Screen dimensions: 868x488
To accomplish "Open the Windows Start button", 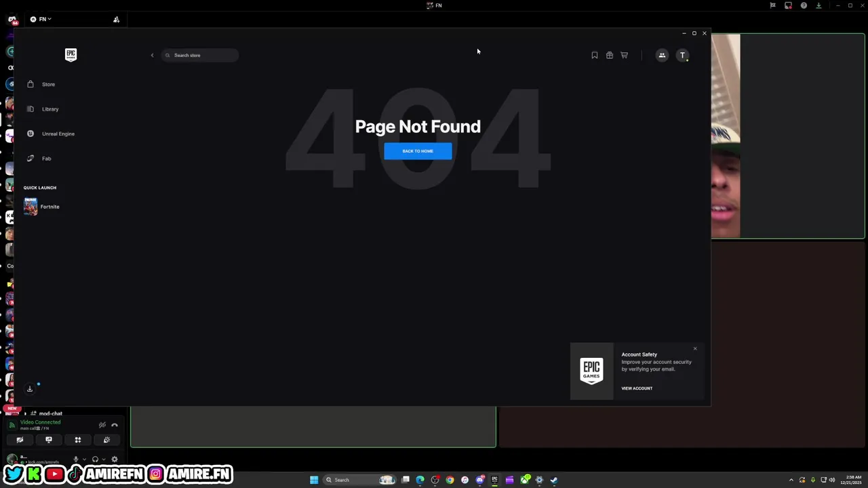I will point(314,480).
